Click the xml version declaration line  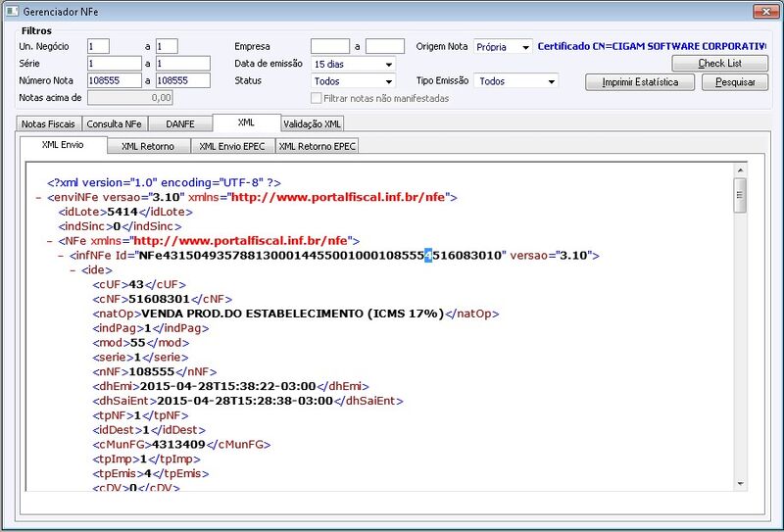164,183
